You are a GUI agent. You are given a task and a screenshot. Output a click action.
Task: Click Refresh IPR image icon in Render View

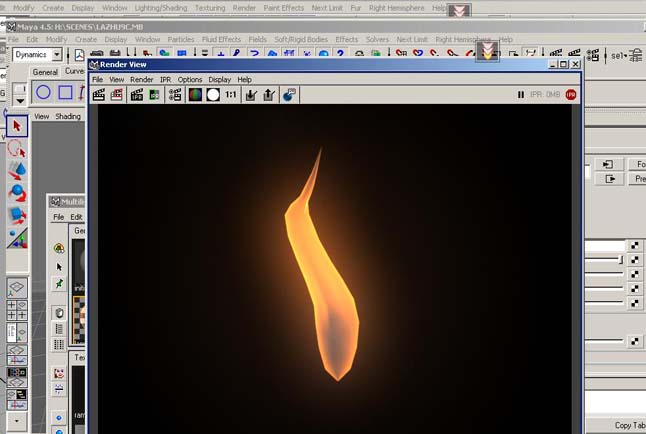click(x=154, y=95)
